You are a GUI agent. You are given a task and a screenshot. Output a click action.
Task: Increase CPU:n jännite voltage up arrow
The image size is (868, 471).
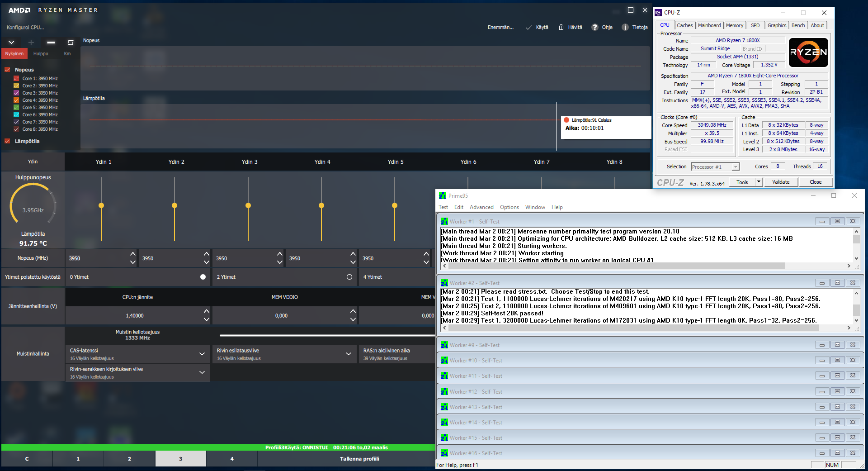coord(207,311)
